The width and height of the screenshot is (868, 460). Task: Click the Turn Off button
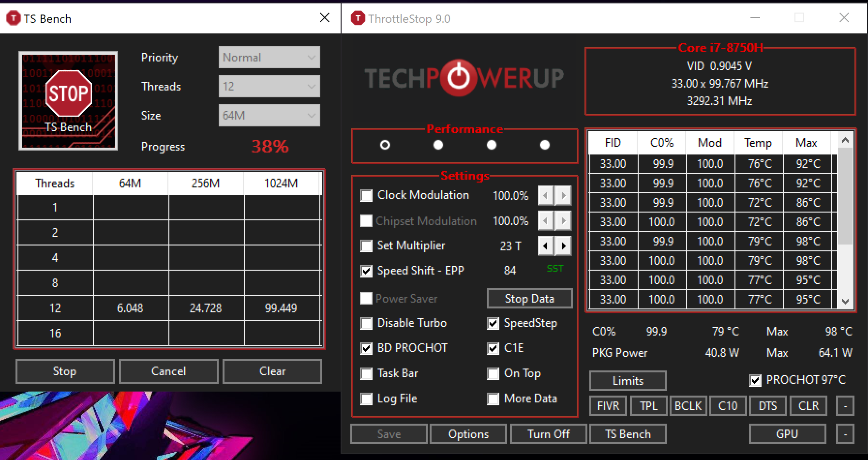click(x=548, y=434)
